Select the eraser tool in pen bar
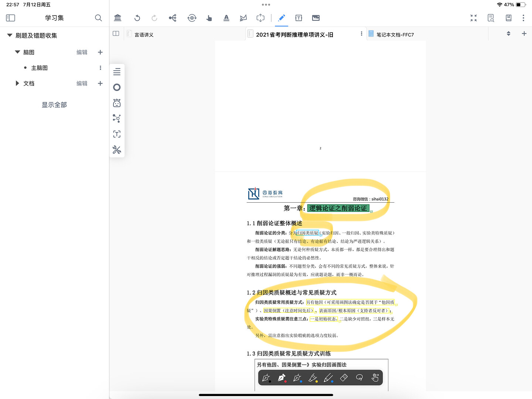Screen dimensions: 532x399 [x=344, y=378]
